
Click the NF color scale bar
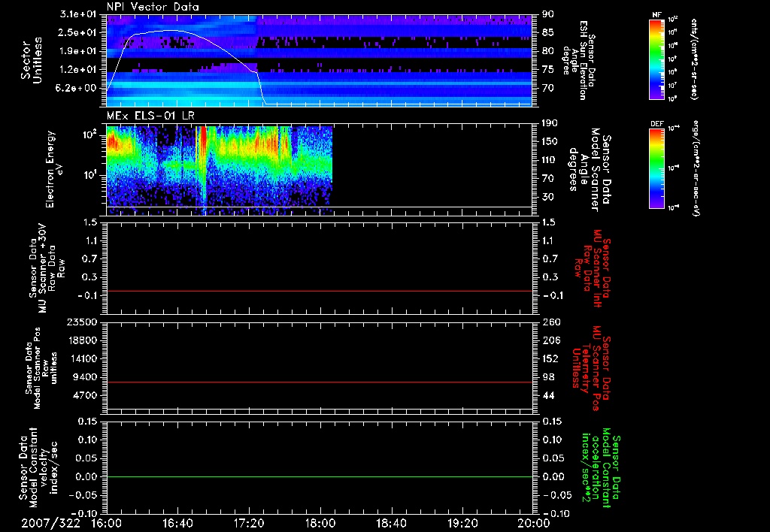pos(656,59)
